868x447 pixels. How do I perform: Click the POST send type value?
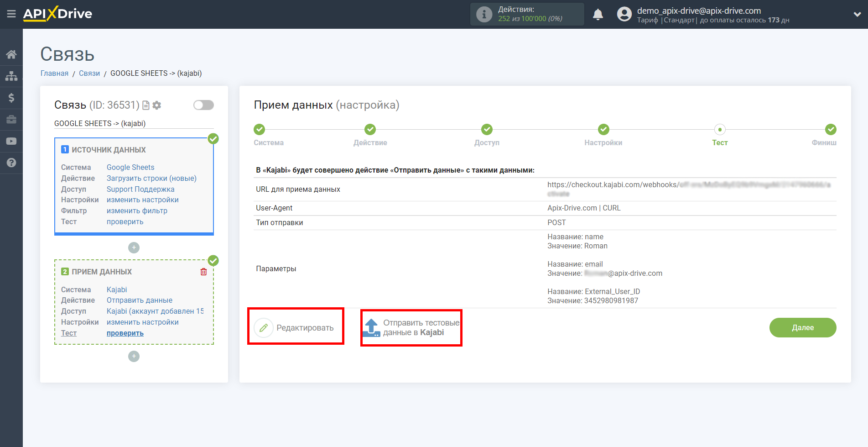pyautogui.click(x=556, y=223)
